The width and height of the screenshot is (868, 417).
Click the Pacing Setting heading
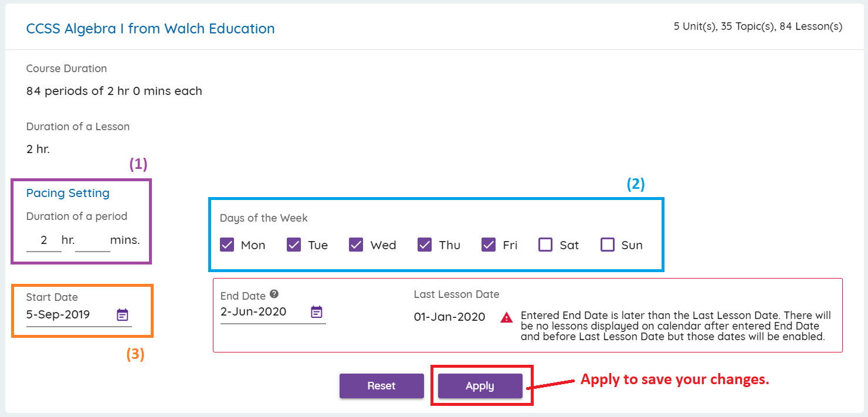point(68,193)
